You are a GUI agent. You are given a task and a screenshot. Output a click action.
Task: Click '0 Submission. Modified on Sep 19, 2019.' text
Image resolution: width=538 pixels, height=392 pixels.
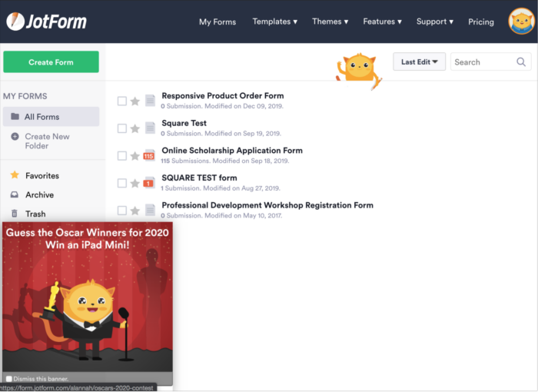221,134
